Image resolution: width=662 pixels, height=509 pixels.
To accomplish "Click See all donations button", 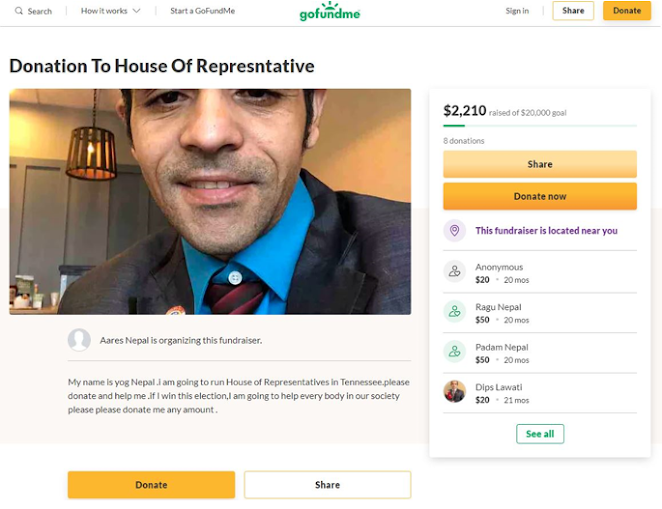I will coord(540,434).
